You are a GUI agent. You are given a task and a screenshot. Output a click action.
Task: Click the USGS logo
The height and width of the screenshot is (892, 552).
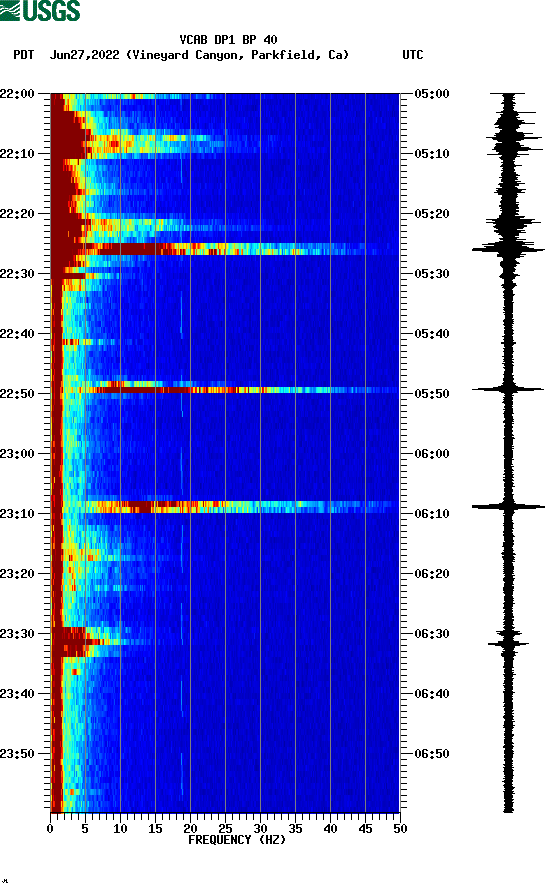point(40,10)
